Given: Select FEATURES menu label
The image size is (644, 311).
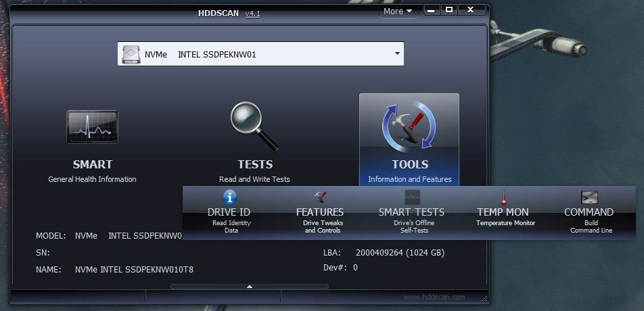Looking at the screenshot, I should [x=320, y=212].
